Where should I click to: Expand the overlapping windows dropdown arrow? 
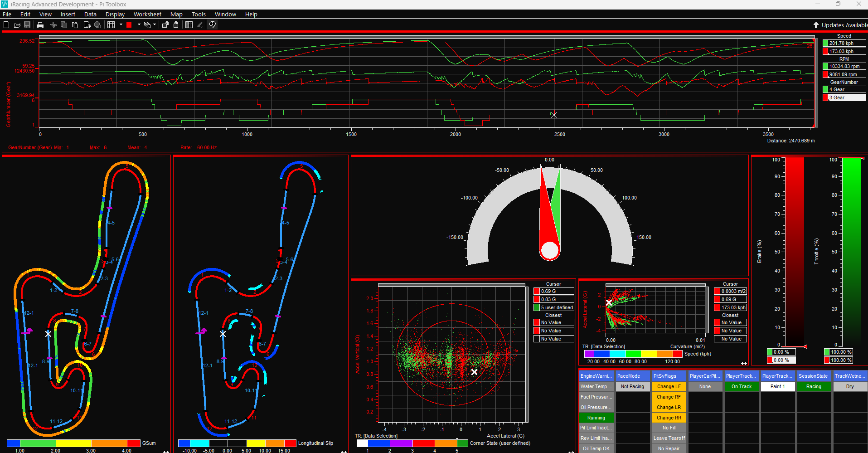(x=155, y=25)
